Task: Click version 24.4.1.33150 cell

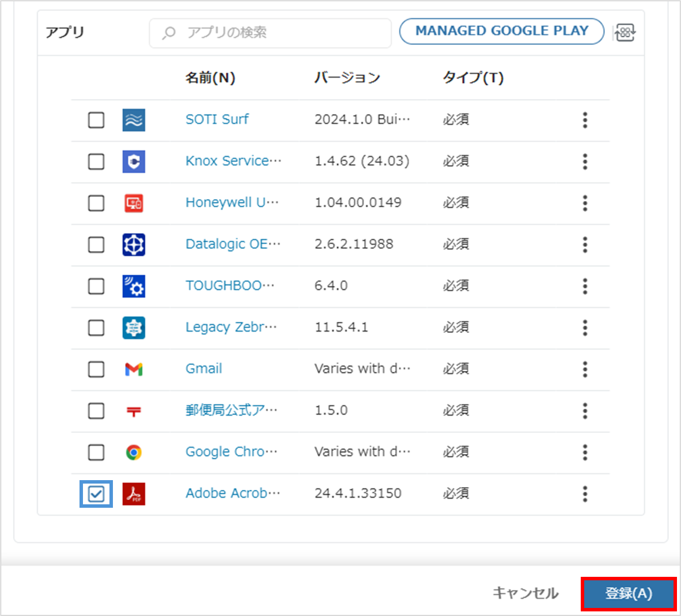Action: [358, 493]
